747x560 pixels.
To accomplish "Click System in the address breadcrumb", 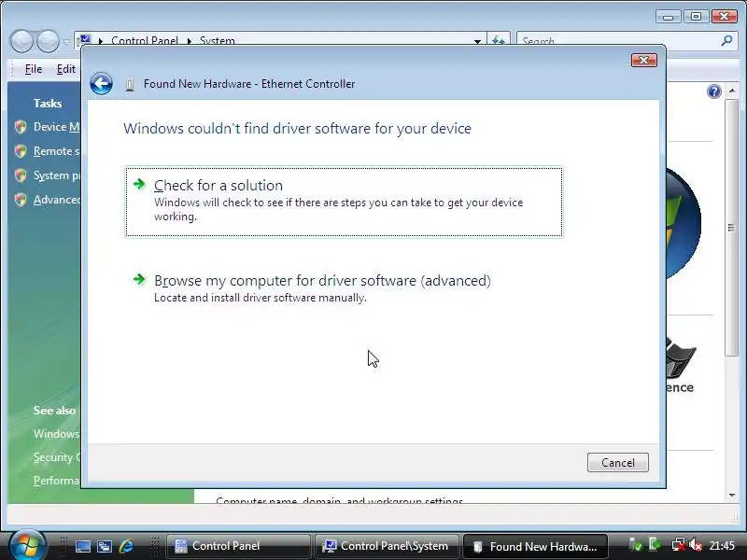I will (218, 41).
